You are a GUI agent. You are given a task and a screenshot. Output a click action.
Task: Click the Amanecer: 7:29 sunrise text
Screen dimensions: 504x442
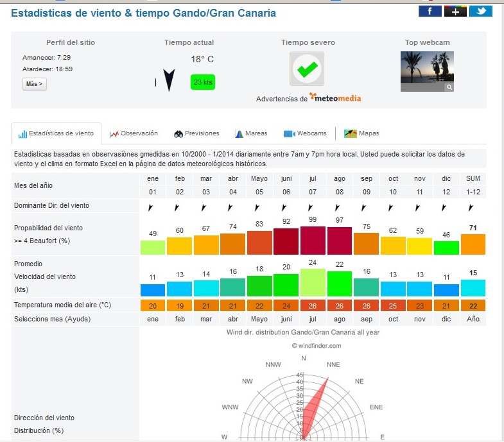tap(46, 58)
